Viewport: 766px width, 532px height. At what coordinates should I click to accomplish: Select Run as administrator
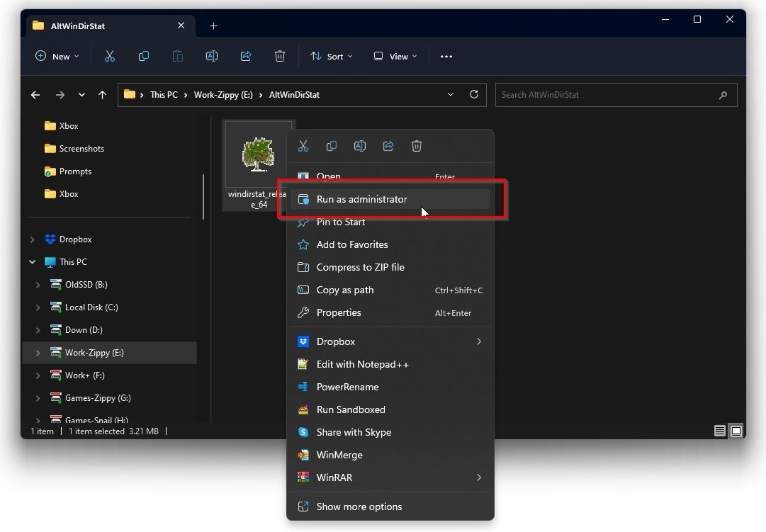coord(361,199)
